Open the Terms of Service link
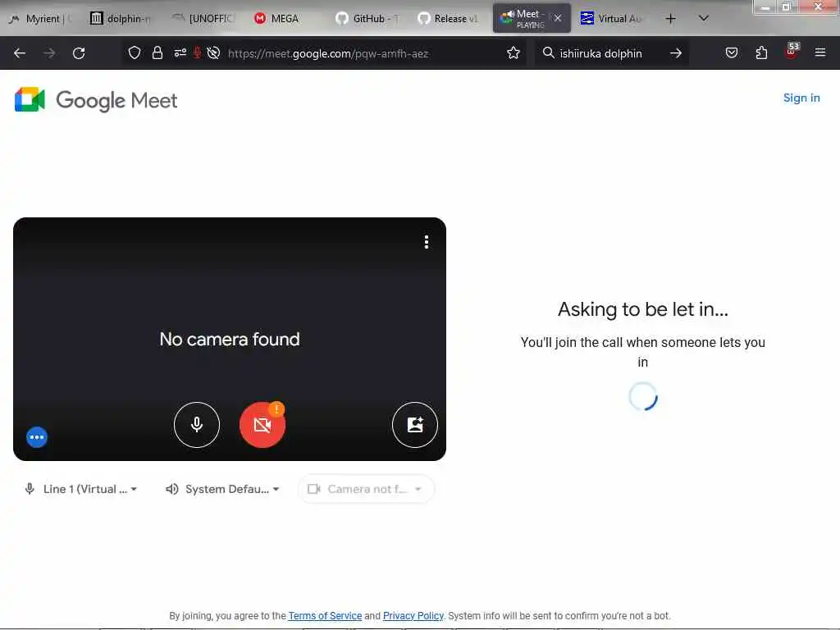 [x=325, y=615]
